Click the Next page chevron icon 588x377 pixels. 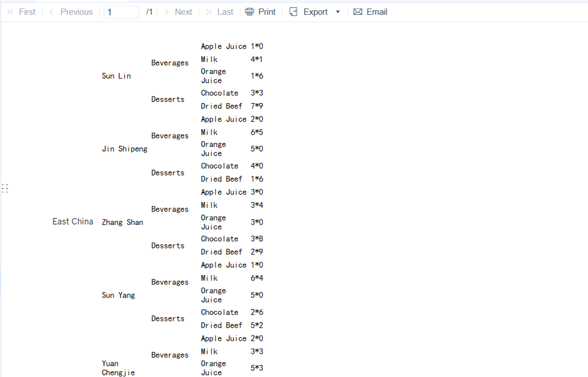pos(167,12)
